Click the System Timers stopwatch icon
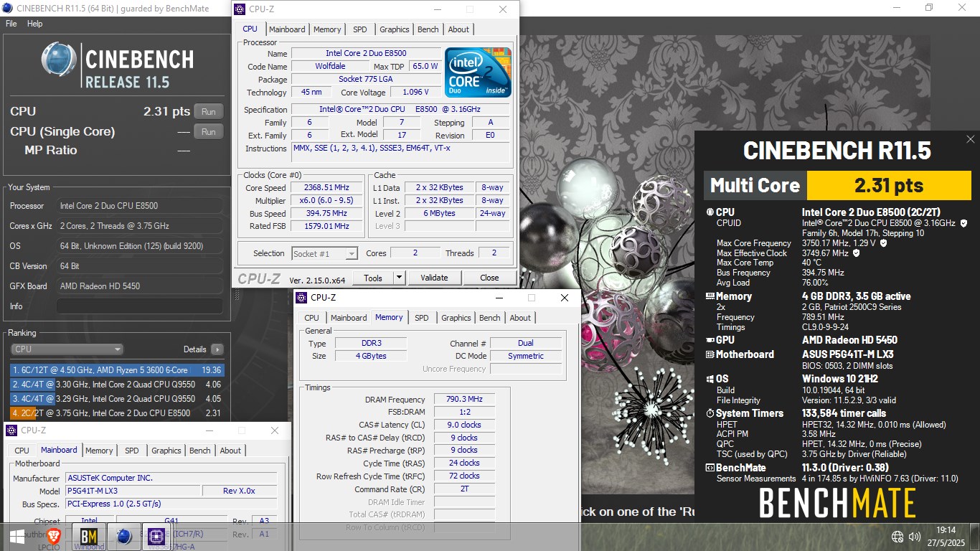The height and width of the screenshot is (551, 980). point(710,413)
